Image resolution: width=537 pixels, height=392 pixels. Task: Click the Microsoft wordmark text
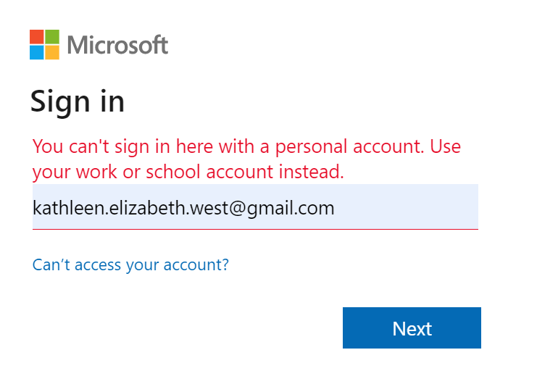117,46
